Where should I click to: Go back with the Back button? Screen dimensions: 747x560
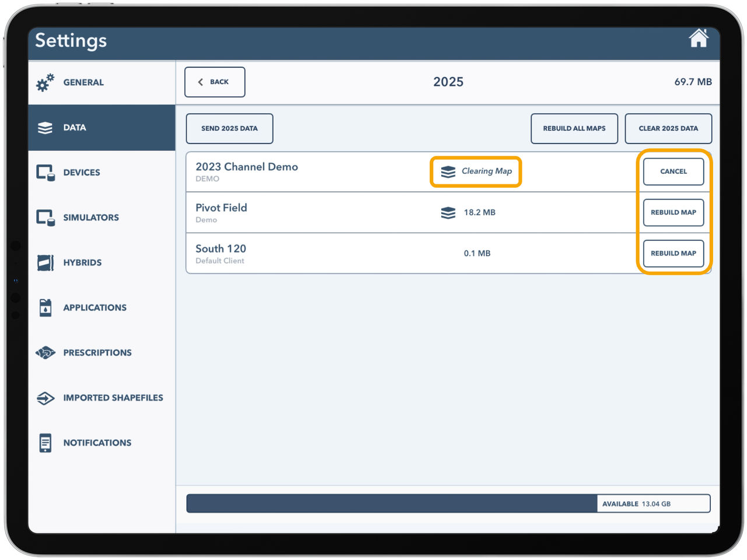(215, 82)
